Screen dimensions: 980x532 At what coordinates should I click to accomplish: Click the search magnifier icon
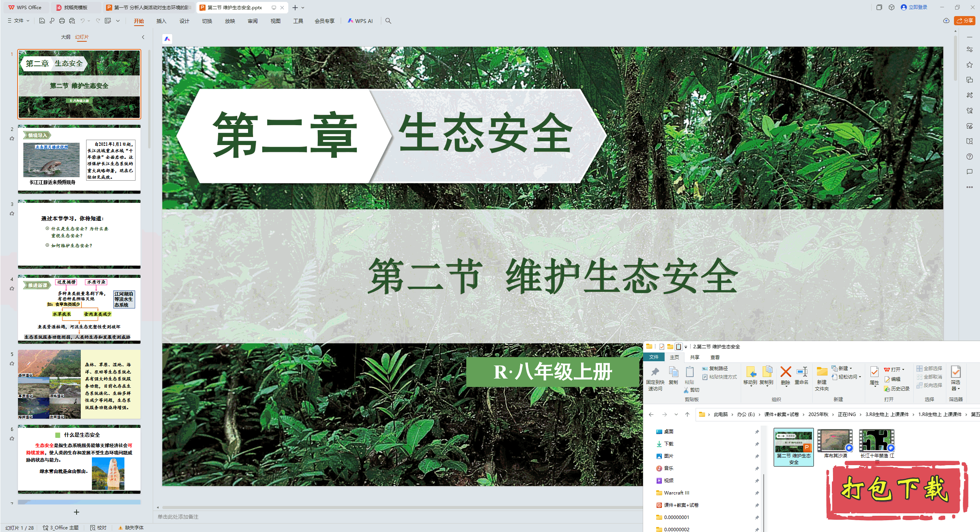click(x=388, y=21)
